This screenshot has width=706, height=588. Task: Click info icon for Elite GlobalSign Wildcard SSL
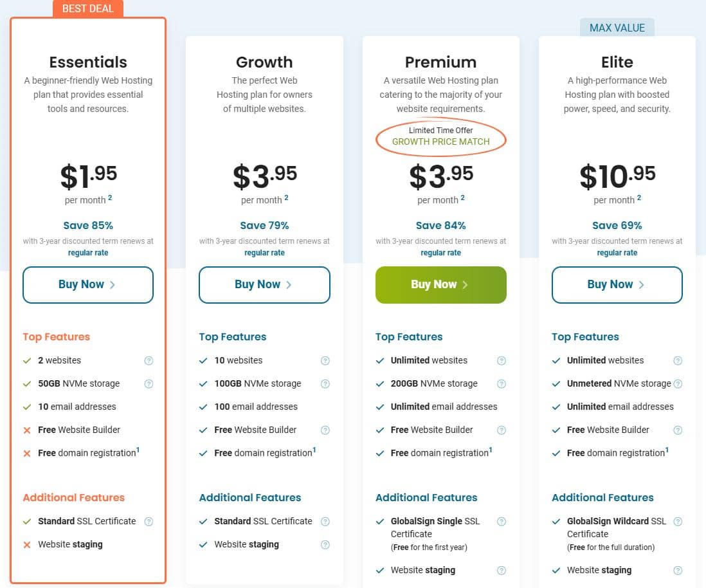678,521
